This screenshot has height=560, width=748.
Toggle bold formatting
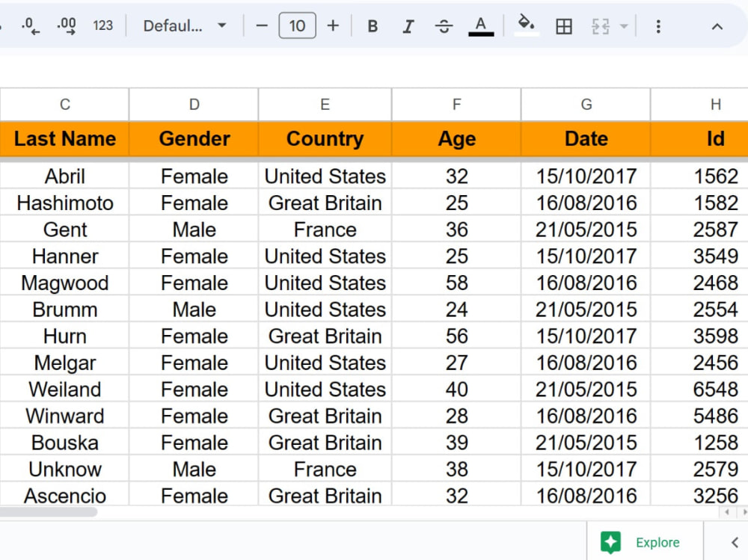pos(373,26)
